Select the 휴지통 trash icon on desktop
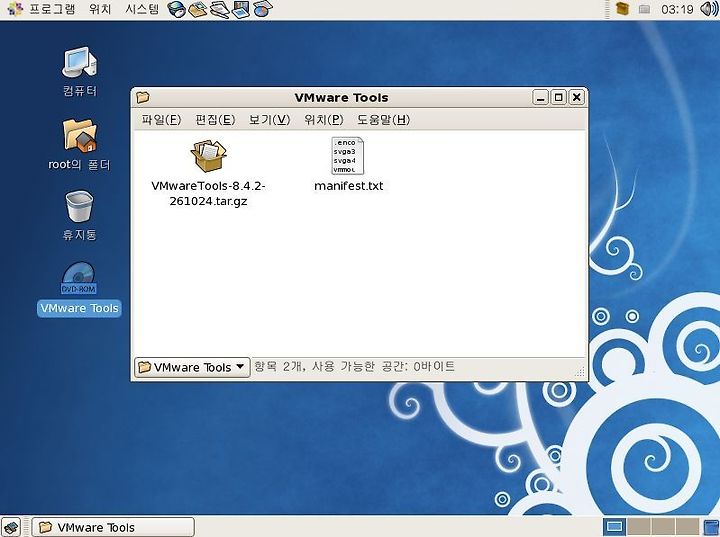Image resolution: width=720 pixels, height=537 pixels. coord(79,207)
